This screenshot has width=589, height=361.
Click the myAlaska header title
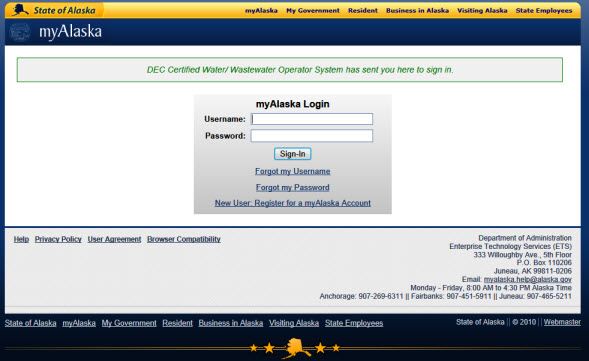point(70,32)
